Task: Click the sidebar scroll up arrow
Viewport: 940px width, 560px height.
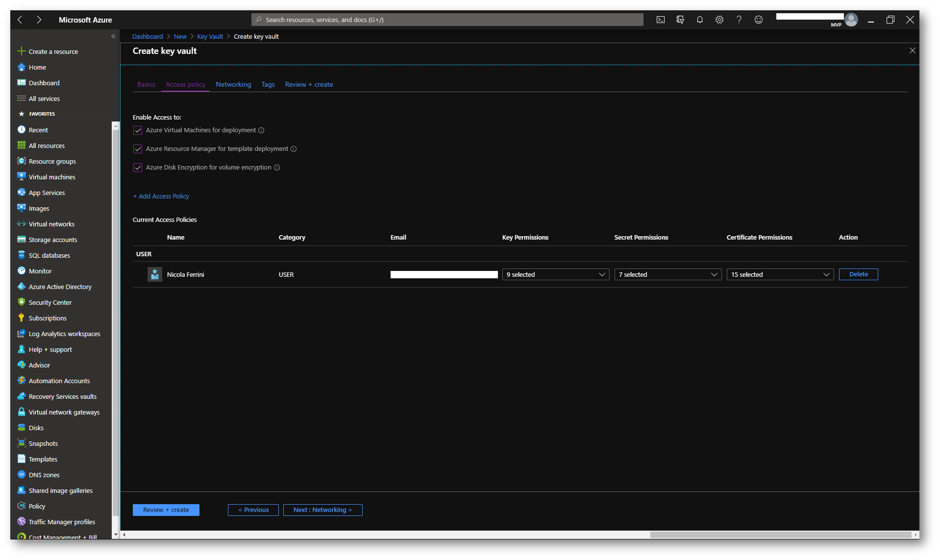Action: point(116,126)
